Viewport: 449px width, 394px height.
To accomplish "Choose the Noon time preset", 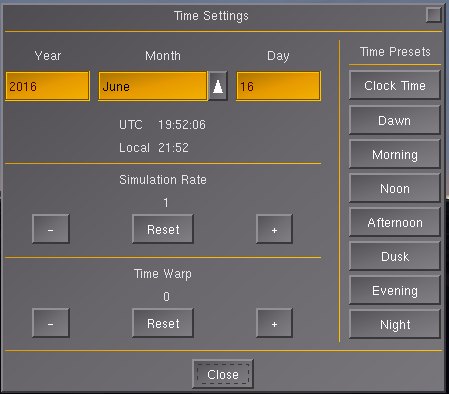I will pos(395,188).
